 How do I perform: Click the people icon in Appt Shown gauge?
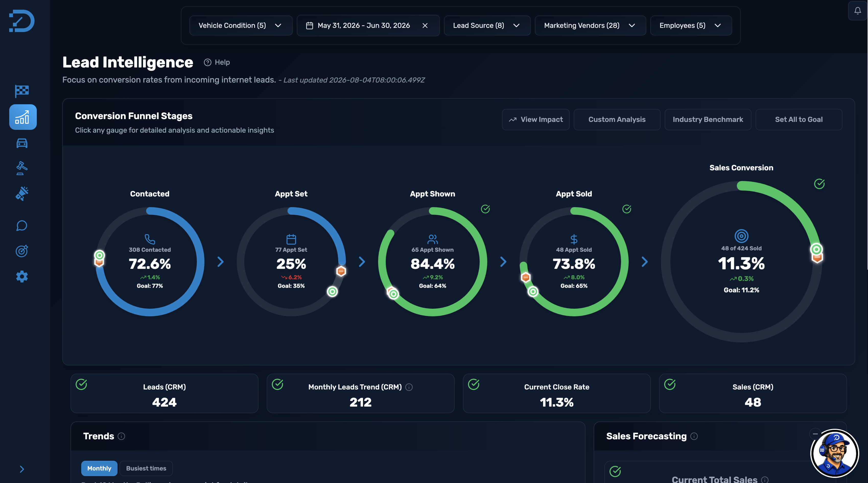click(433, 239)
